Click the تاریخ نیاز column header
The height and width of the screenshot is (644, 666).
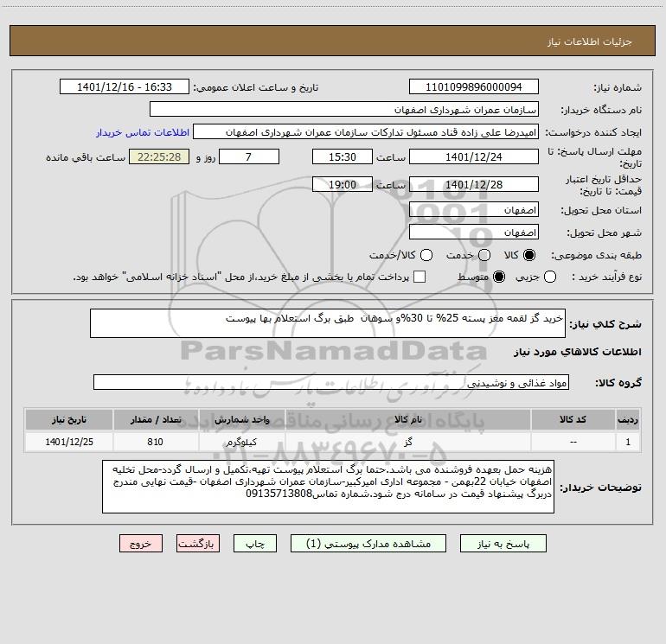[69, 419]
